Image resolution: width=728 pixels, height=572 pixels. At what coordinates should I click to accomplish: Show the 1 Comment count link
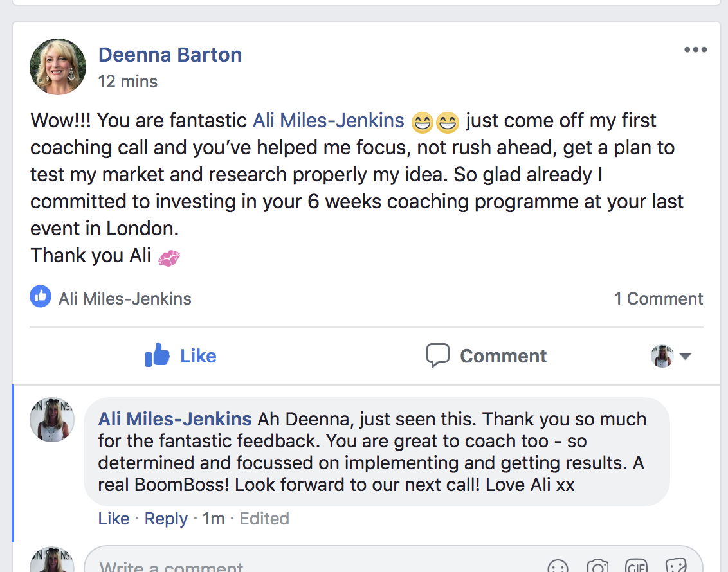(659, 299)
